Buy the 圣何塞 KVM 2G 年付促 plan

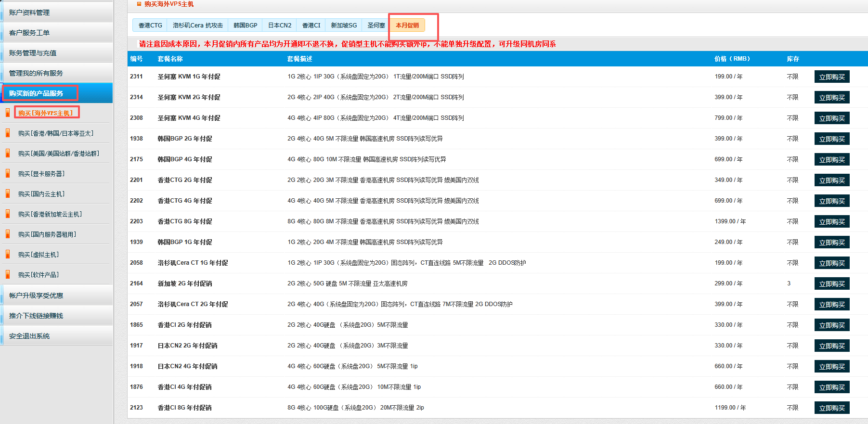point(832,98)
